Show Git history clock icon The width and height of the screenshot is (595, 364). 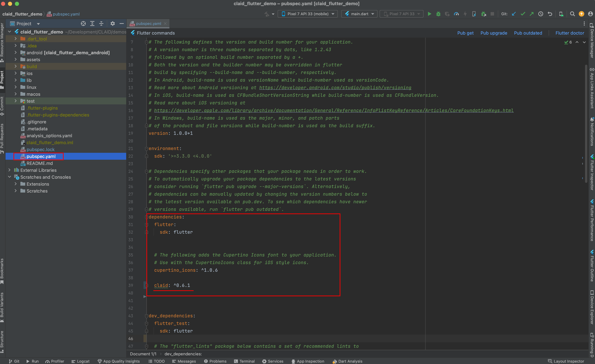point(541,14)
